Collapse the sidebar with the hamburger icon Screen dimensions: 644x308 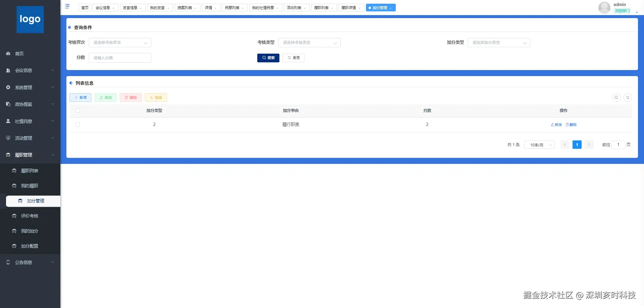coord(67,6)
